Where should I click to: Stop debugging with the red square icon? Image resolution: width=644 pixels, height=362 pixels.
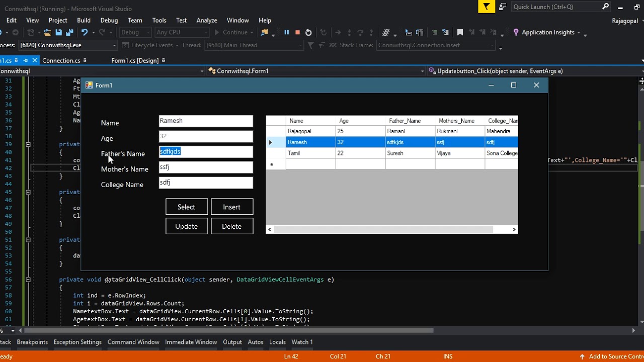coord(297,32)
